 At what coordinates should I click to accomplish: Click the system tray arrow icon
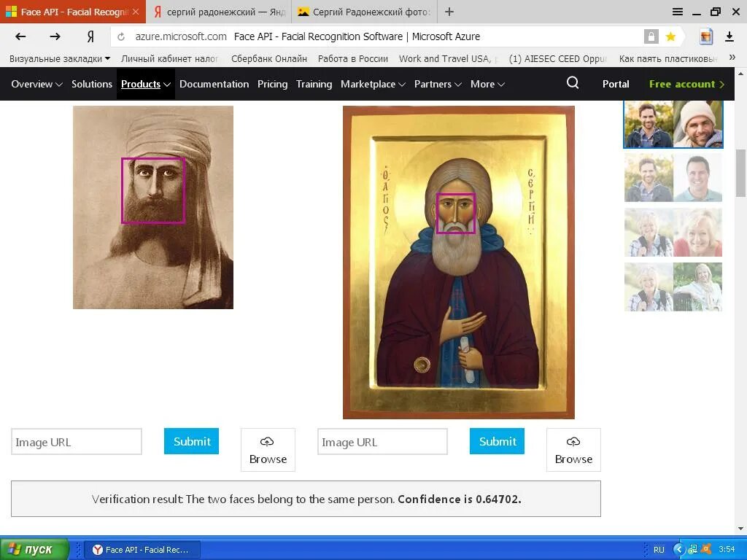(x=678, y=550)
